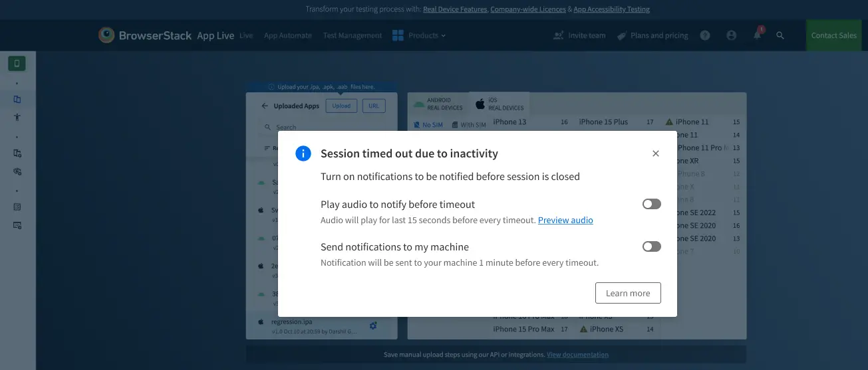Toggle audio notification before timeout

(651, 204)
